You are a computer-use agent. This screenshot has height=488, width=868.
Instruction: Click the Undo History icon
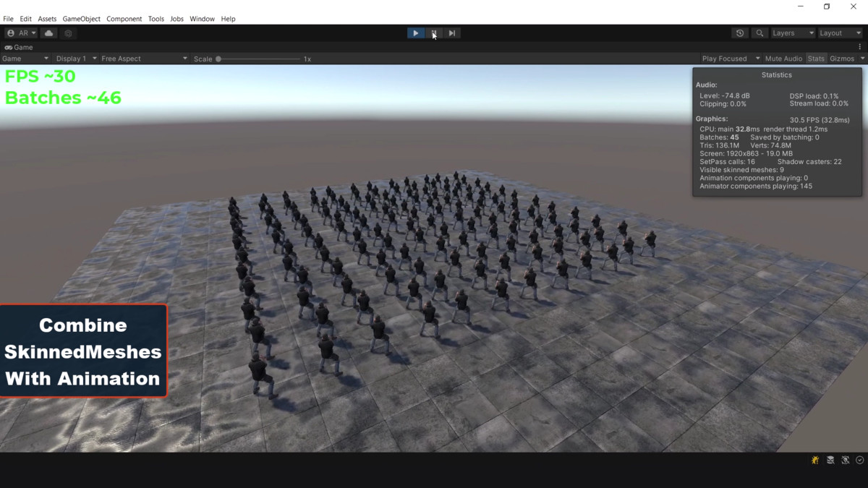738,33
